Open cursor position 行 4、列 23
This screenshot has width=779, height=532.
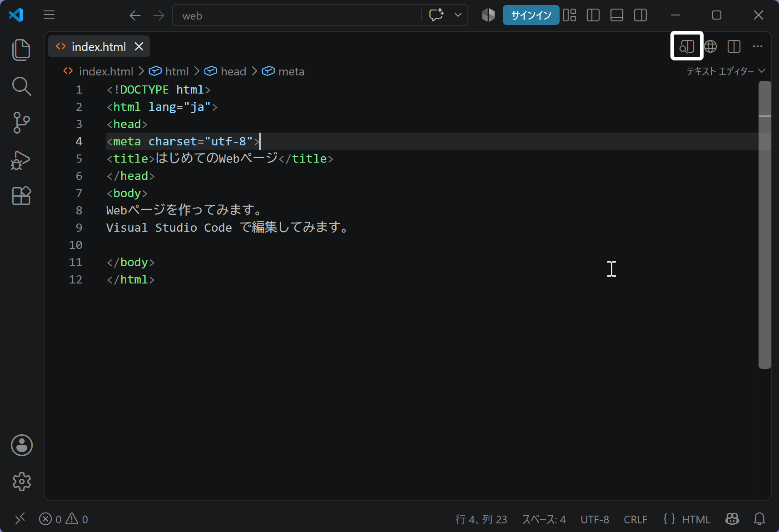coord(481,519)
